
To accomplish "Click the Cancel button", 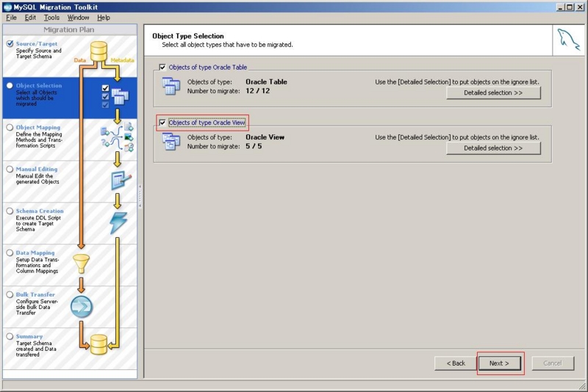I will 553,363.
